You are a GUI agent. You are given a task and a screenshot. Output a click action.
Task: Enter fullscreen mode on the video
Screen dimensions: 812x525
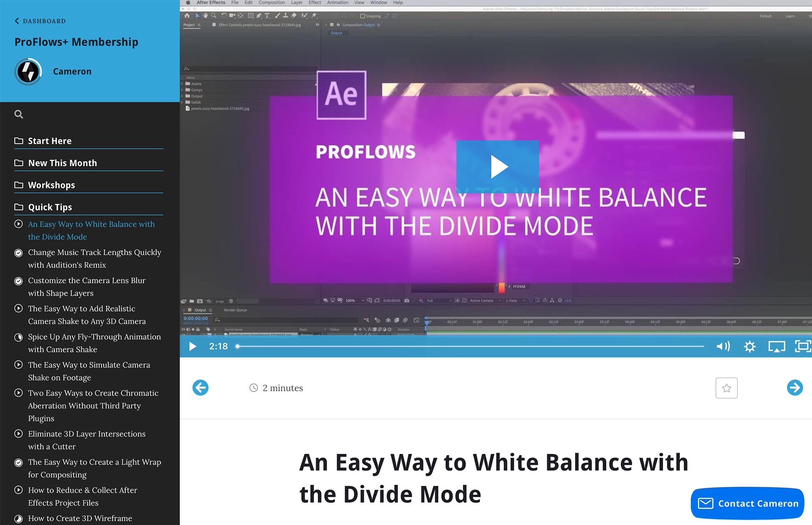(803, 346)
